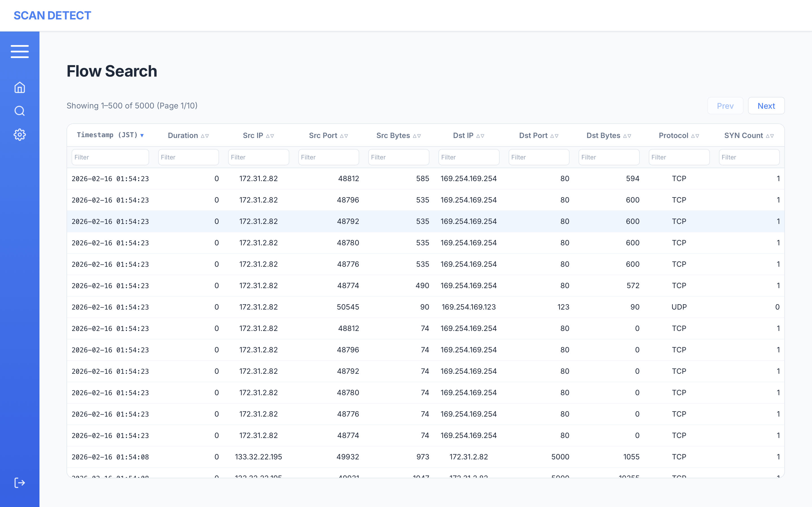
Task: Open settings gear in sidebar
Action: tap(19, 135)
